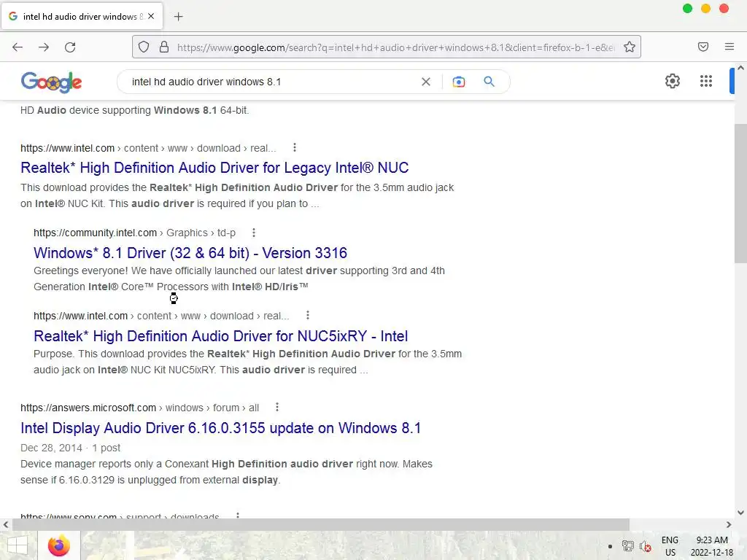
Task: Click horizontal scrollbar right arrow
Action: point(729,524)
